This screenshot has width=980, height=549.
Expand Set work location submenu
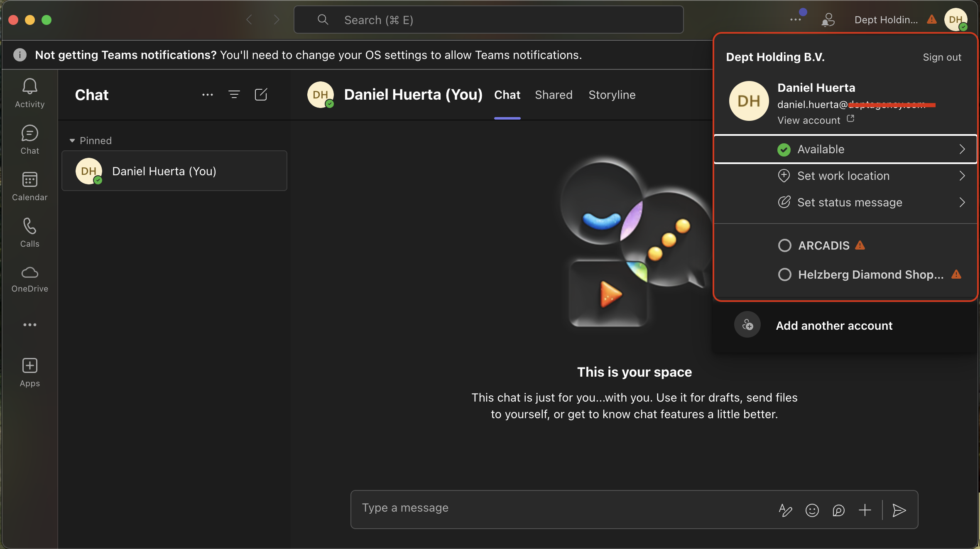(x=845, y=176)
